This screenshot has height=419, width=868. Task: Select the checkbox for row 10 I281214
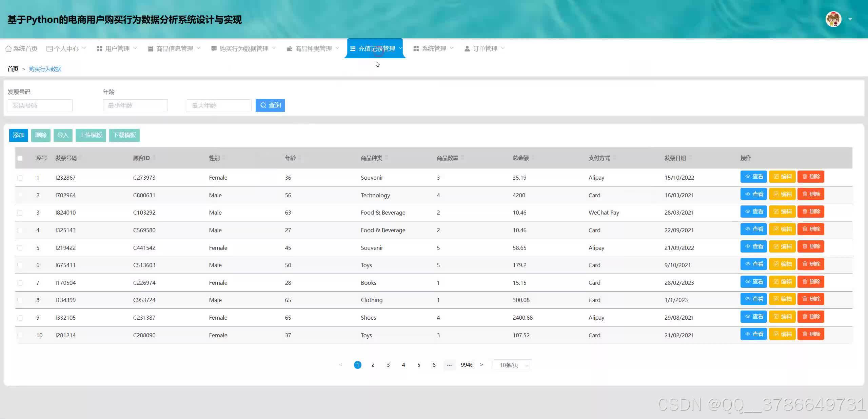coord(20,335)
